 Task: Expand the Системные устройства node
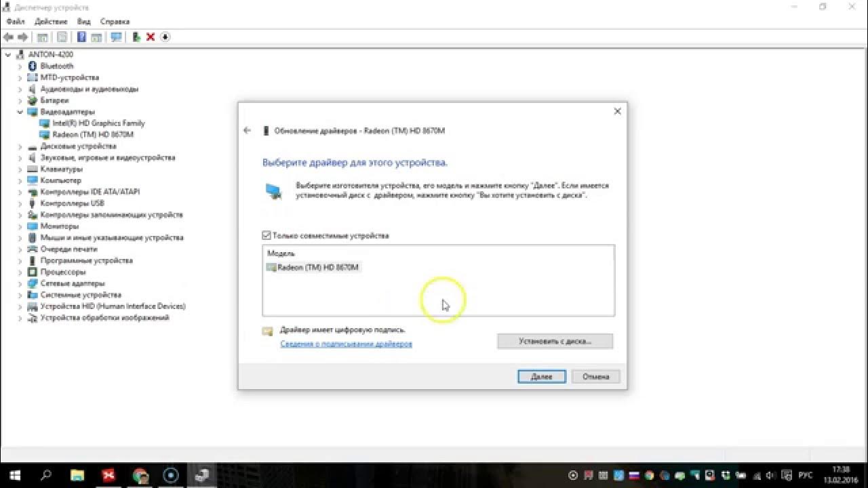(x=20, y=295)
